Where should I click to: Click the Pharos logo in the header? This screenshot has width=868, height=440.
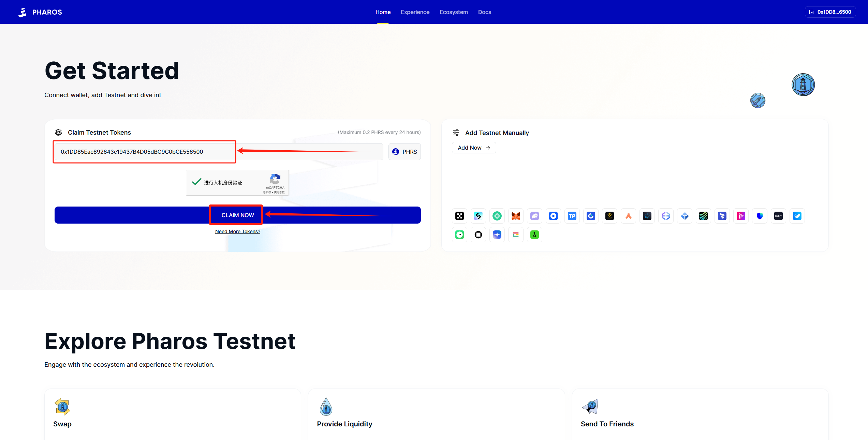(x=40, y=12)
